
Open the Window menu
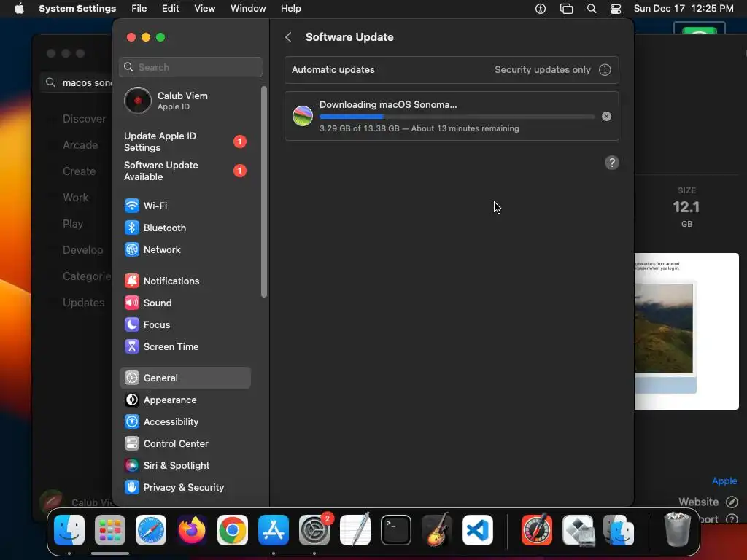click(248, 9)
